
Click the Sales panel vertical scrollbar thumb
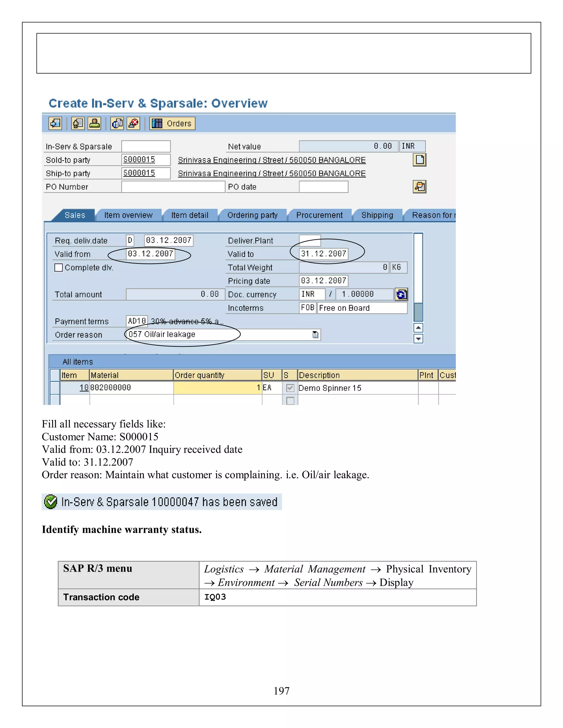(418, 312)
